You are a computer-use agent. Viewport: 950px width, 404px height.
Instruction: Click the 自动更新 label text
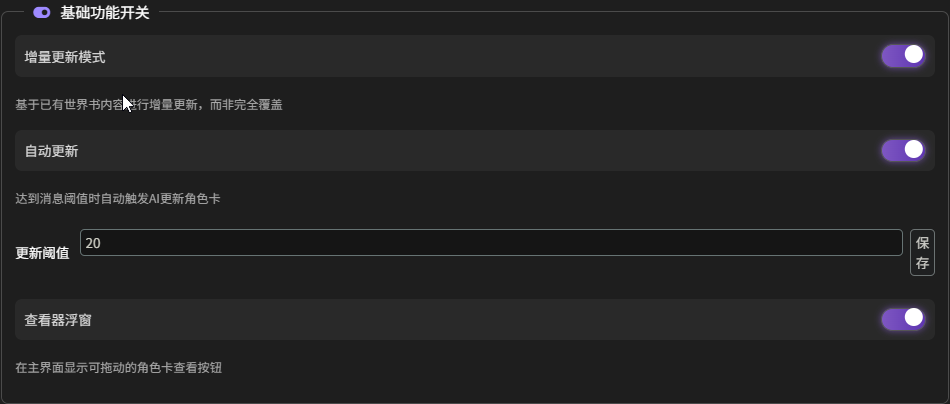point(52,152)
